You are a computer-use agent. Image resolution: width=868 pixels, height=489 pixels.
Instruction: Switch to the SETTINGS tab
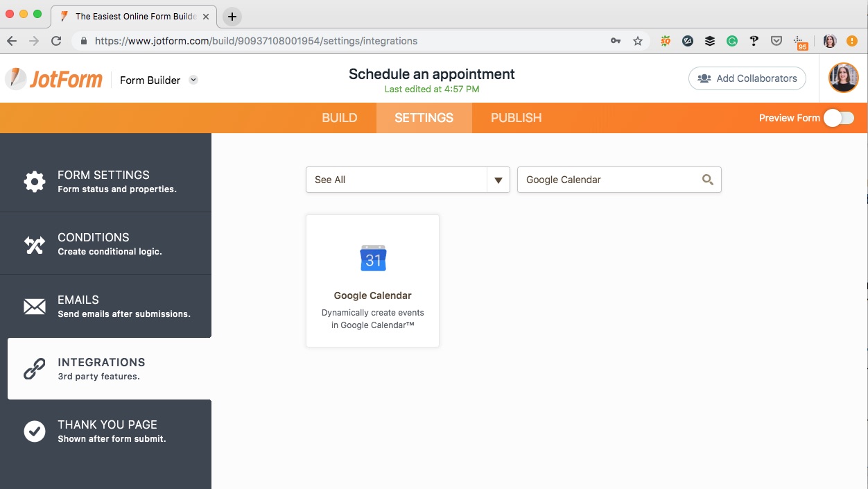pos(424,118)
